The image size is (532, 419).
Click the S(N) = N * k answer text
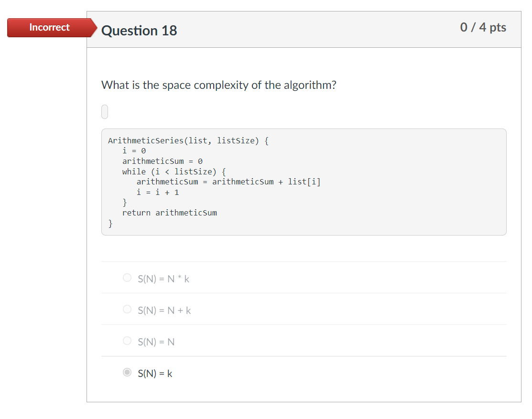click(x=163, y=278)
